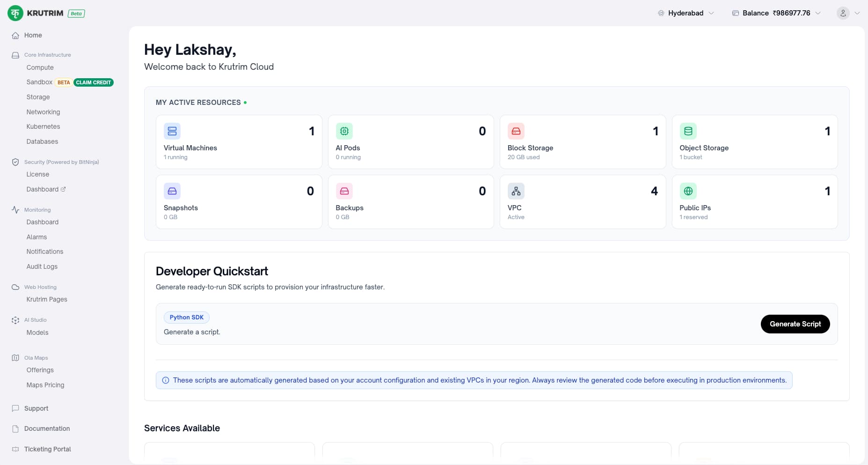Click the user profile avatar icon
Screen dimensions: 868x465
(843, 13)
